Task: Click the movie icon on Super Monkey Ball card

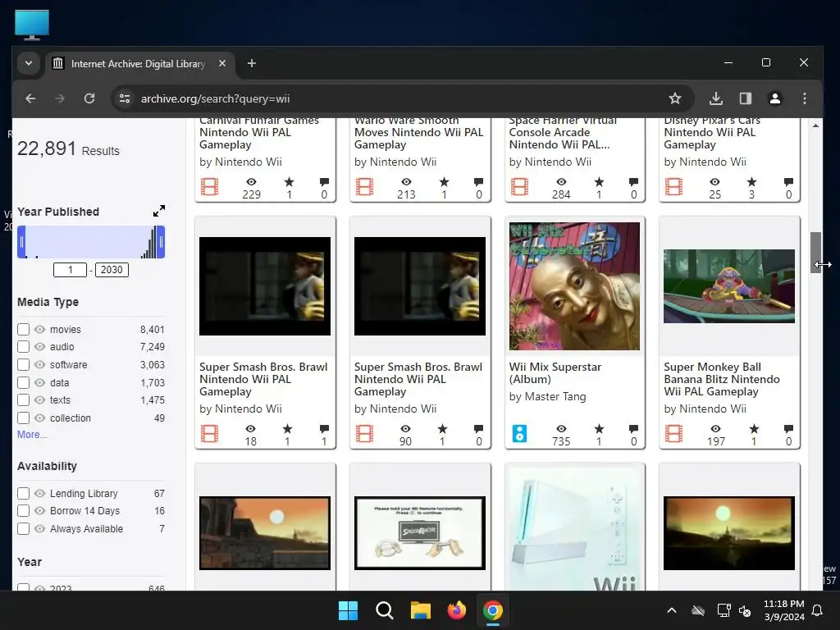Action: (x=674, y=433)
